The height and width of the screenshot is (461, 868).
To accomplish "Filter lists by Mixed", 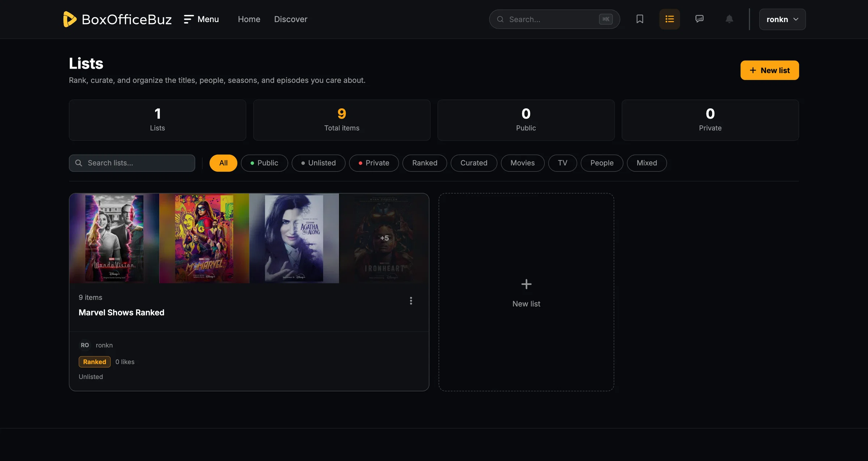I will click(x=647, y=163).
